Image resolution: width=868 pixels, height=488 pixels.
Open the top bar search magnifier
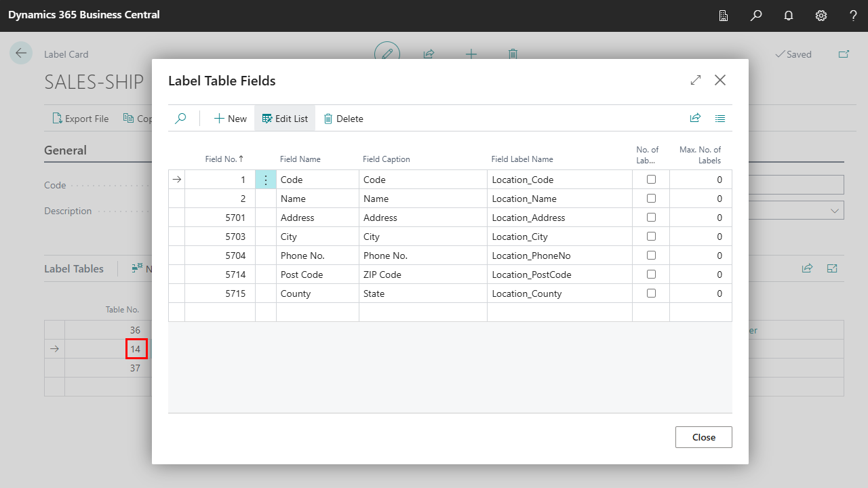[756, 16]
